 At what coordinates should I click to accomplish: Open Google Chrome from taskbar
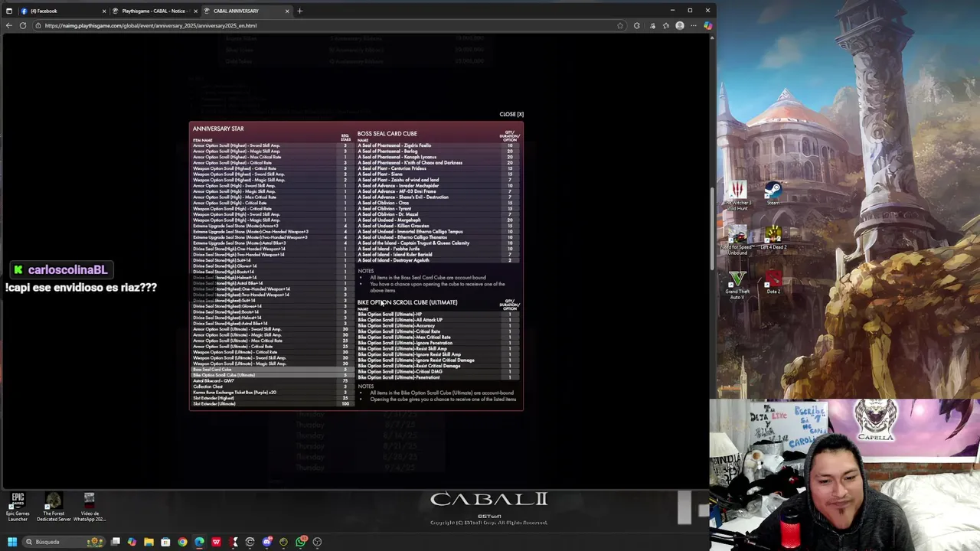coord(182,542)
